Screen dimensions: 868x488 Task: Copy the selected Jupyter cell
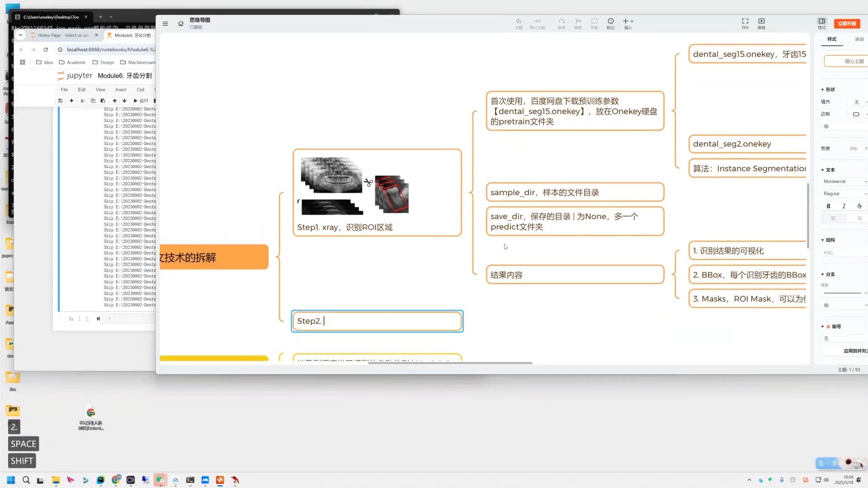coord(93,101)
